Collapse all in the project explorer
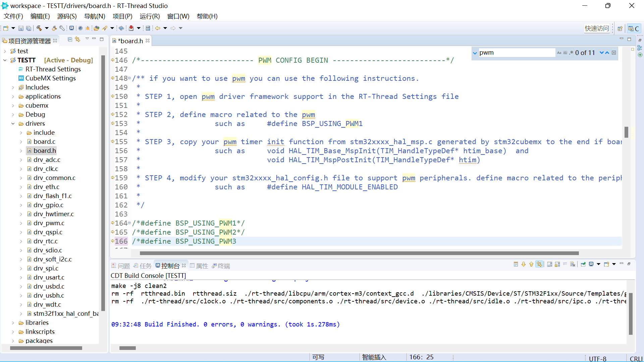This screenshot has width=644, height=362. (x=70, y=40)
